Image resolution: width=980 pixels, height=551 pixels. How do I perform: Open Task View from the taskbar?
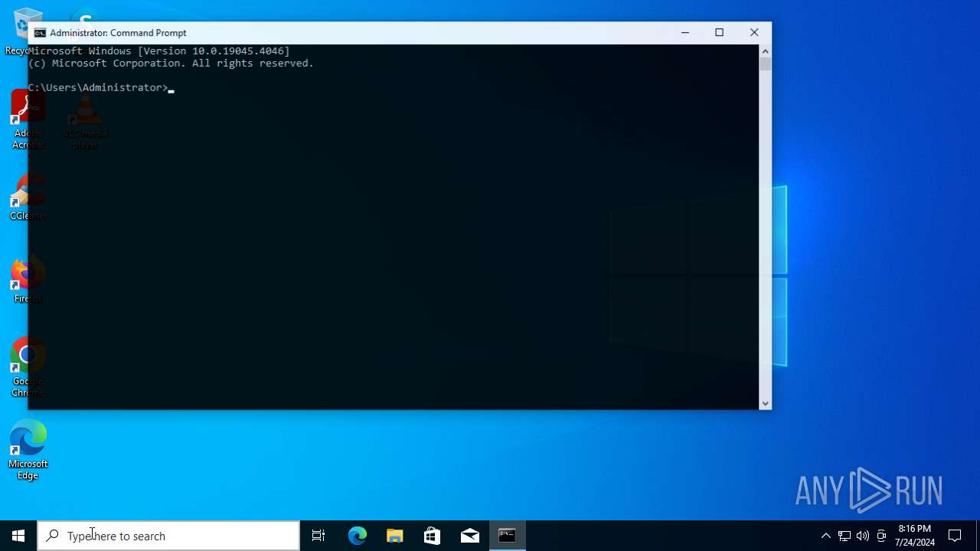(x=318, y=536)
